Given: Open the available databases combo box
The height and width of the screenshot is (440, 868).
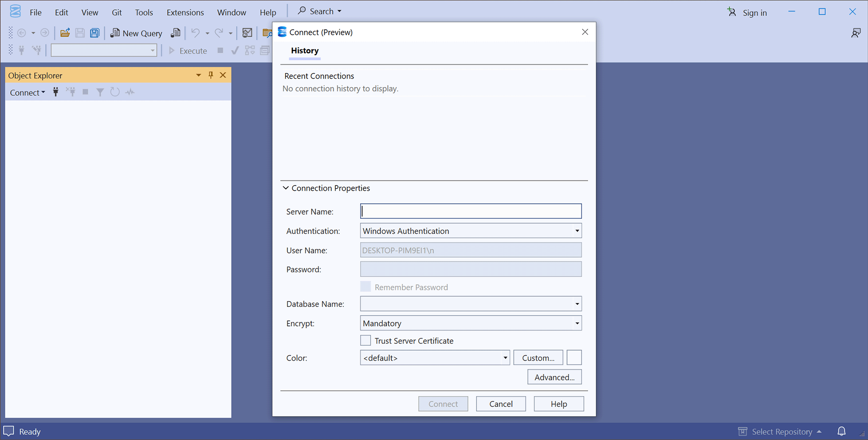Looking at the screenshot, I should [x=104, y=50].
